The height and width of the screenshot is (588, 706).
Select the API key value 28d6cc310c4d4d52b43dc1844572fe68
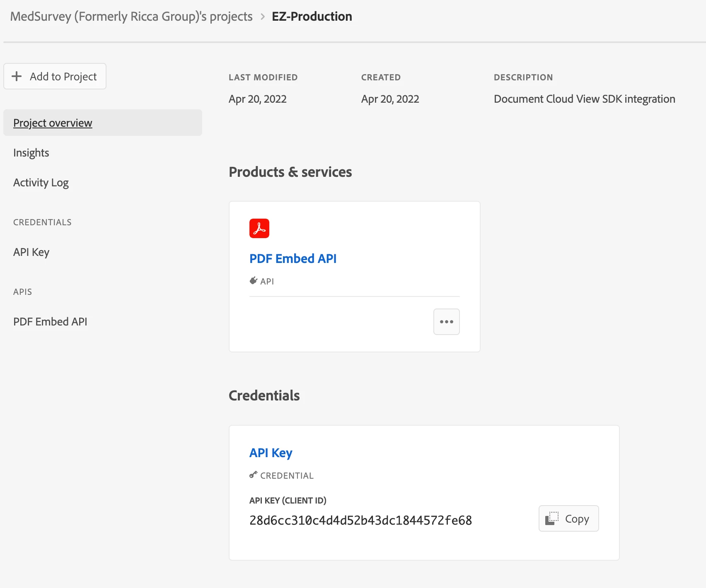[x=361, y=521]
